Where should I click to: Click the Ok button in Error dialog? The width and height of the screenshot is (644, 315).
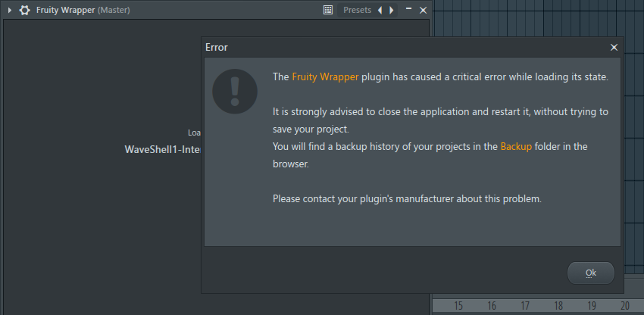pyautogui.click(x=591, y=273)
